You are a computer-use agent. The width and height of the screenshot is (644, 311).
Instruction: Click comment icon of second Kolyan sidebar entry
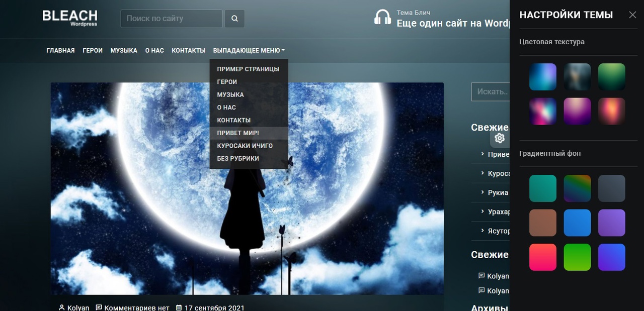point(481,290)
